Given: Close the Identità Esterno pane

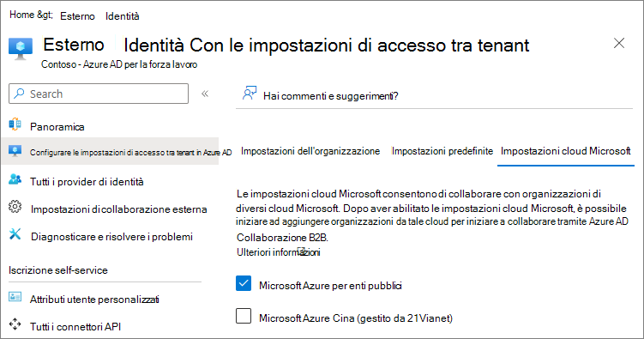Looking at the screenshot, I should [x=619, y=43].
